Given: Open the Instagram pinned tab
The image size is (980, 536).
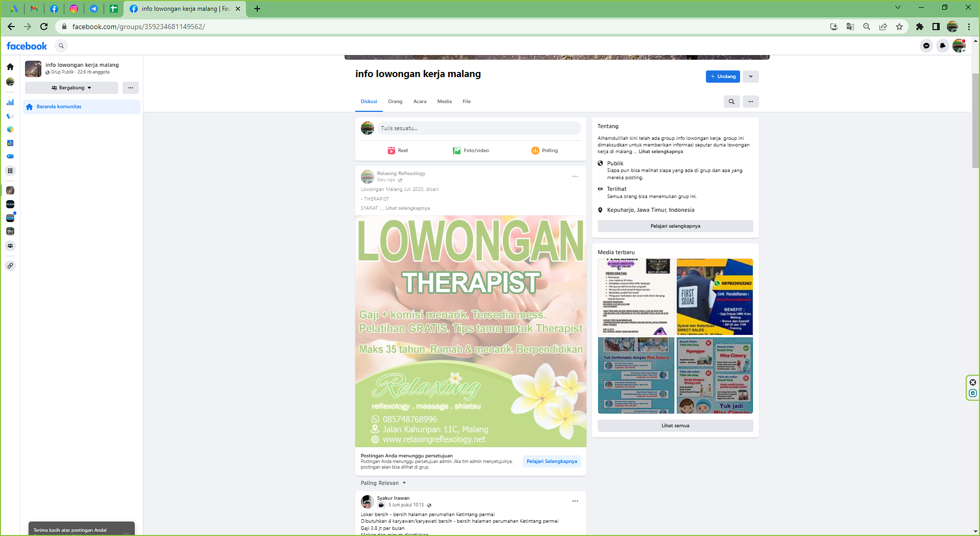Looking at the screenshot, I should (x=74, y=9).
